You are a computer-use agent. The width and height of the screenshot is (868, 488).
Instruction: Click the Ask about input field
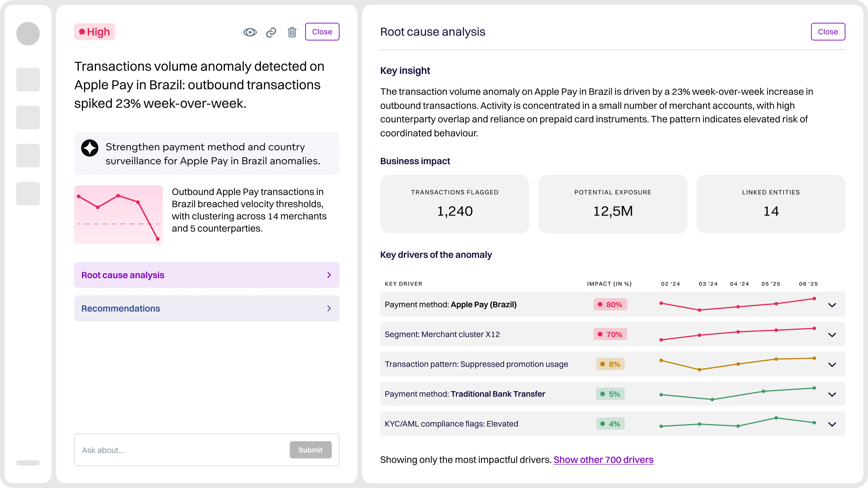coord(182,450)
